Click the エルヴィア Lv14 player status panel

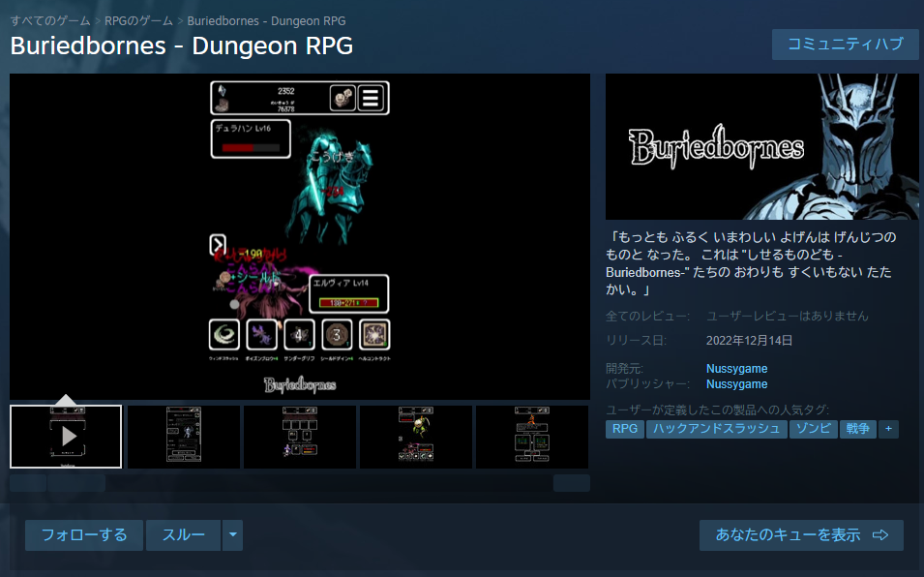[349, 293]
